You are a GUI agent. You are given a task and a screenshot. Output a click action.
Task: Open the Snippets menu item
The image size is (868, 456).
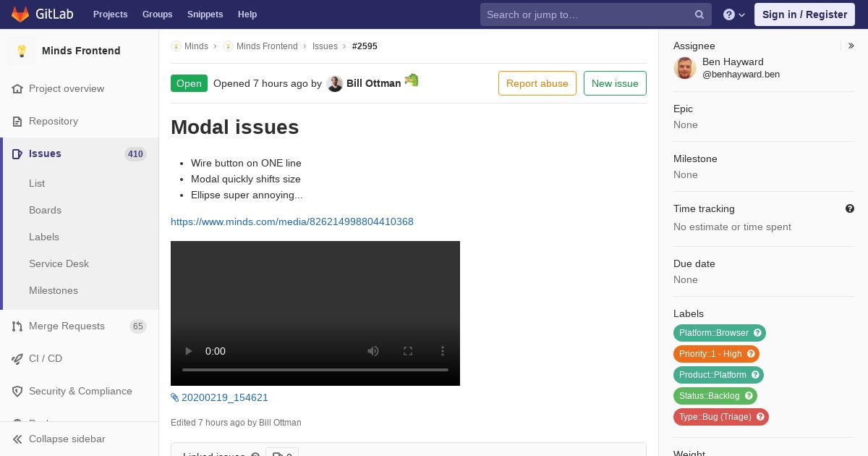click(x=205, y=14)
